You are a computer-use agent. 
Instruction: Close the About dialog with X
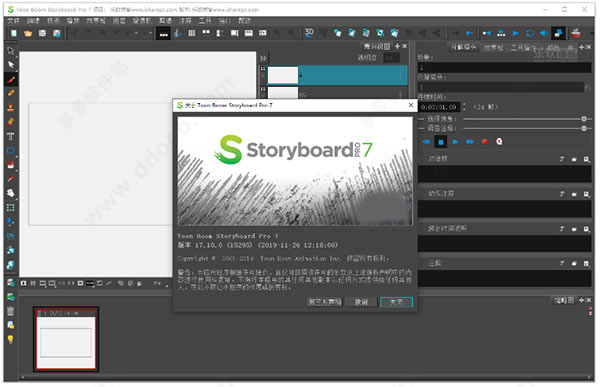(411, 105)
